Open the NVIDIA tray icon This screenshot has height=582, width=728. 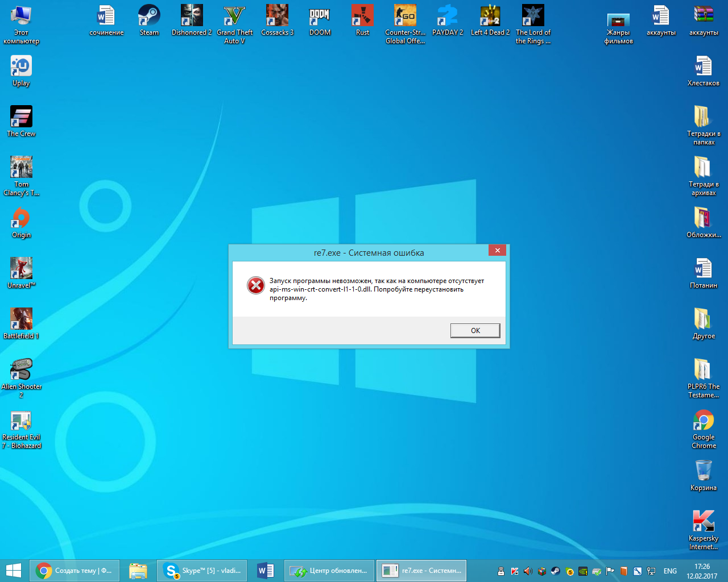coord(583,571)
